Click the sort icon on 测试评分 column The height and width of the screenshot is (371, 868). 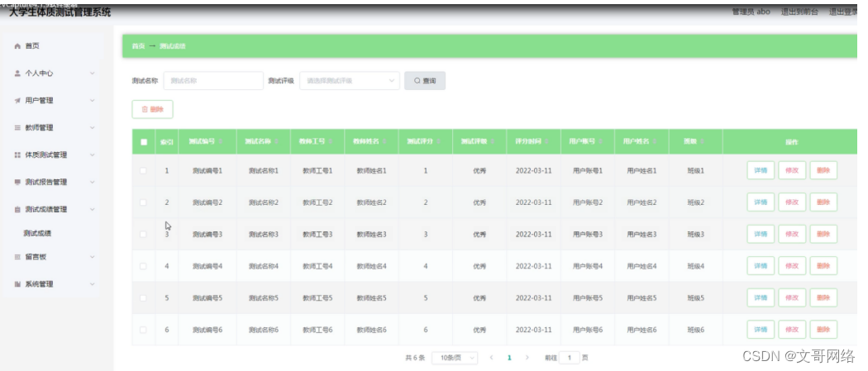[438, 142]
